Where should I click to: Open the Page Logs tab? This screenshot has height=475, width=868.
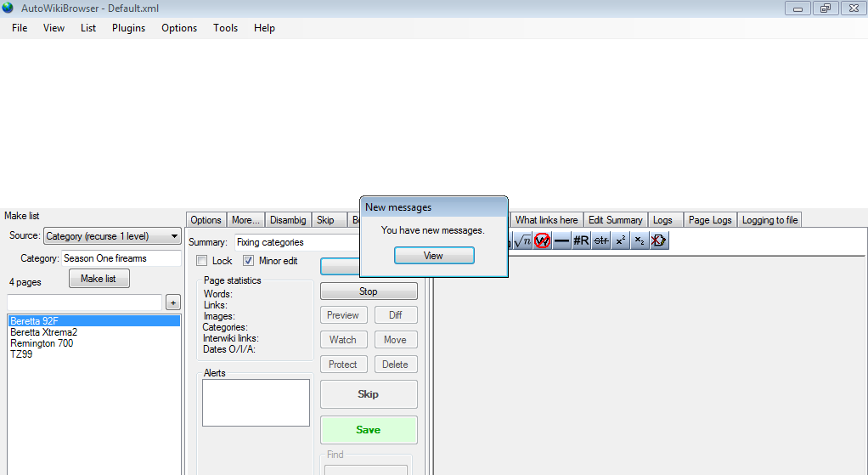coord(710,220)
